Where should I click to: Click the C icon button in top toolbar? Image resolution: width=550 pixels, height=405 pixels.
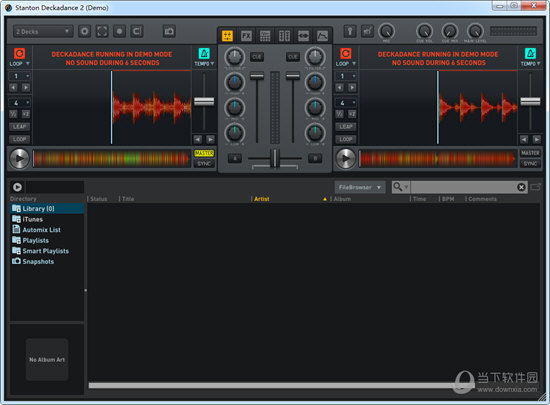pos(136,32)
